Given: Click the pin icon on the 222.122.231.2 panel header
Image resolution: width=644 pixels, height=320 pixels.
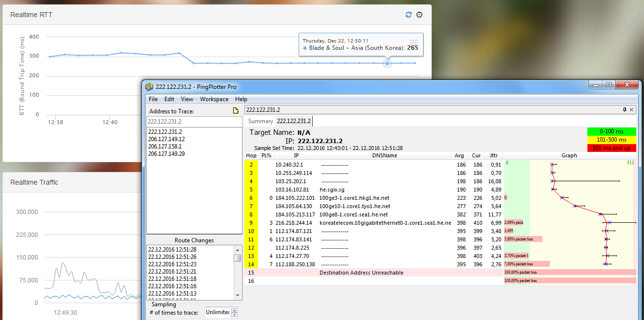Looking at the screenshot, I should point(624,110).
